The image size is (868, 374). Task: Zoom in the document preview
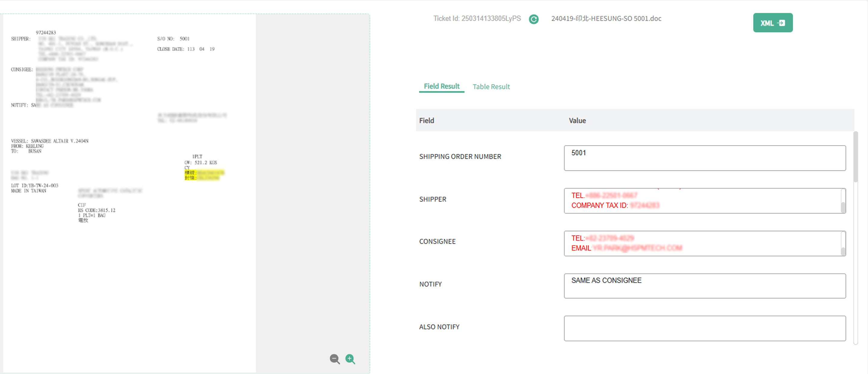point(350,359)
